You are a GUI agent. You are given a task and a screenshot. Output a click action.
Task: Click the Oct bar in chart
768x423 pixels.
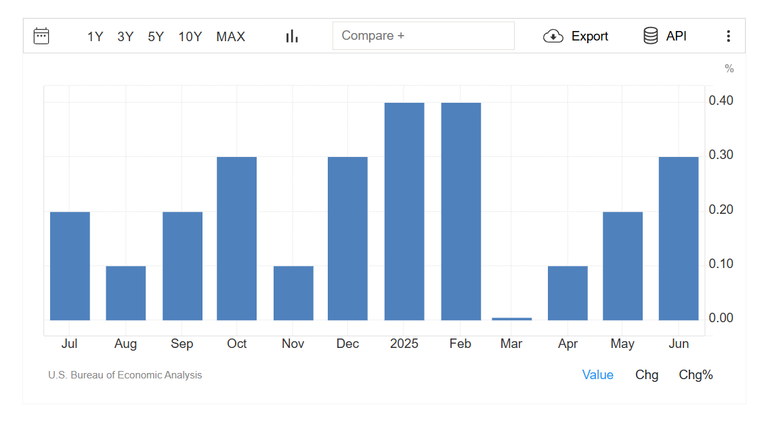[237, 238]
